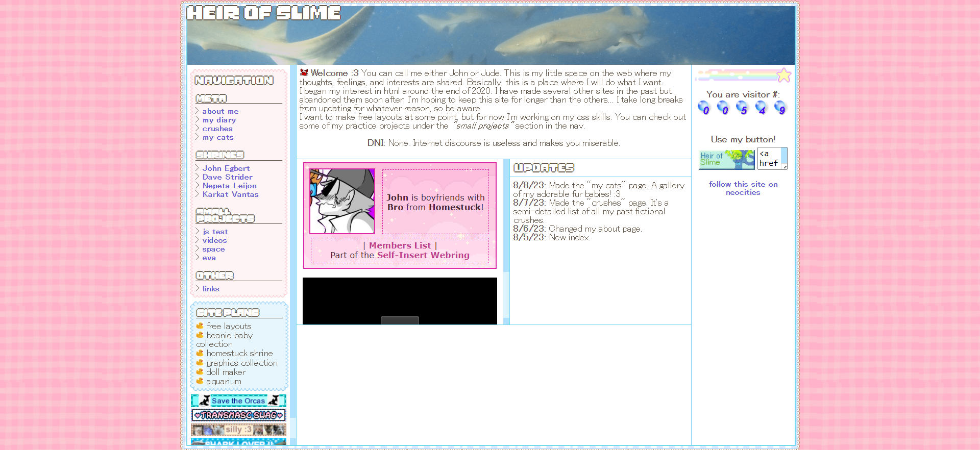The width and height of the screenshot is (980, 450).
Task: Click the duck icon beside 'free layouts'
Action: (200, 326)
